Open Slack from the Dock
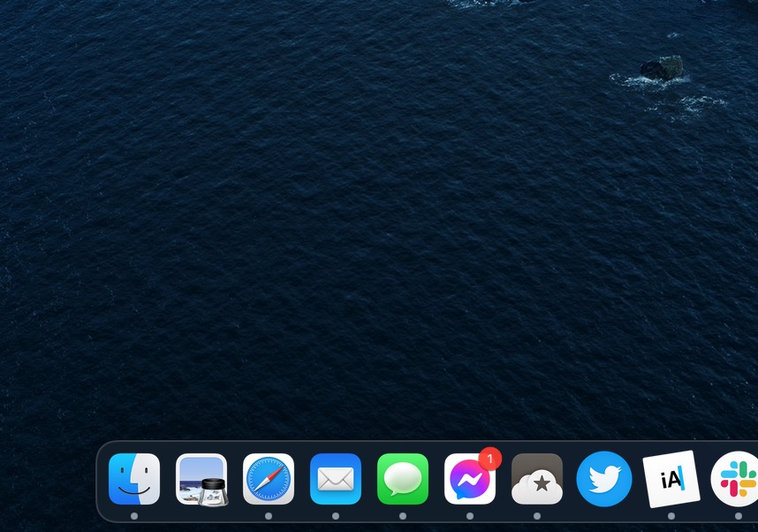 (x=736, y=479)
